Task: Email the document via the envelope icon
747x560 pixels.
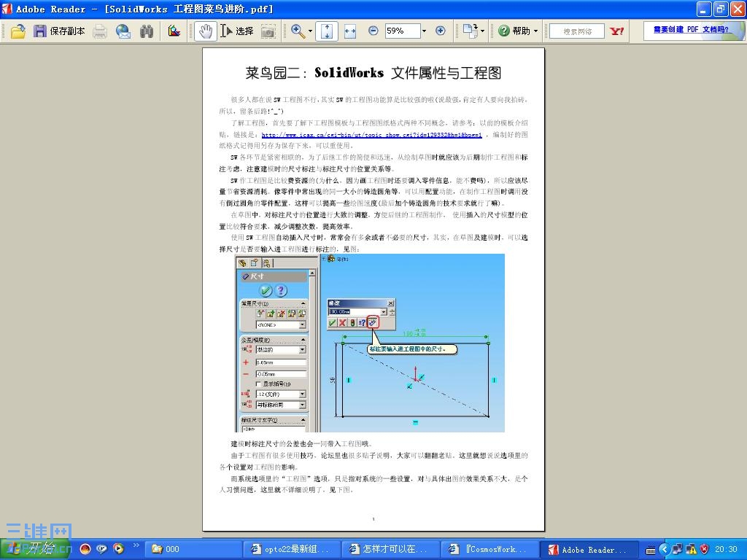Action: click(124, 31)
